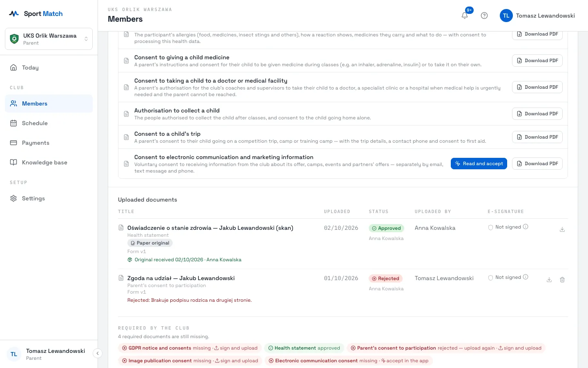This screenshot has height=368, width=588.
Task: Open the help question mark icon
Action: pos(484,16)
